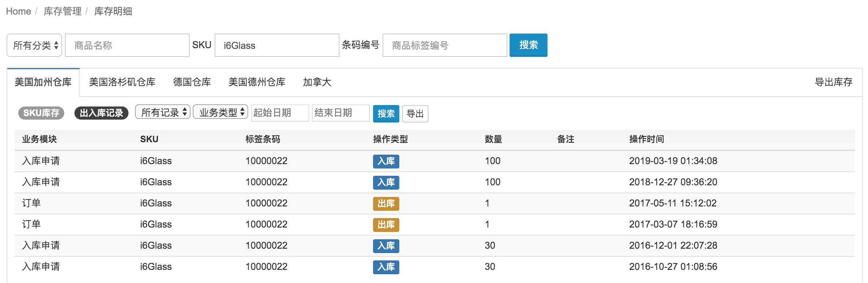Image resolution: width=868 pixels, height=283 pixels.
Task: Click the 商品标签编号 barcode input field
Action: [444, 45]
